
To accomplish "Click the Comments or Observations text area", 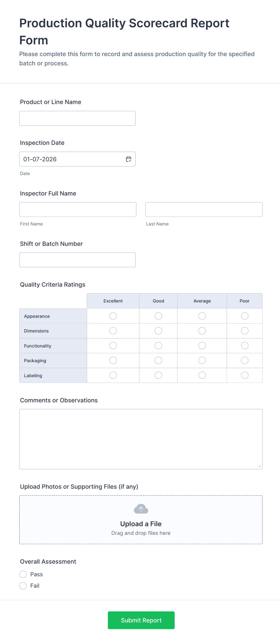I will pos(141,438).
